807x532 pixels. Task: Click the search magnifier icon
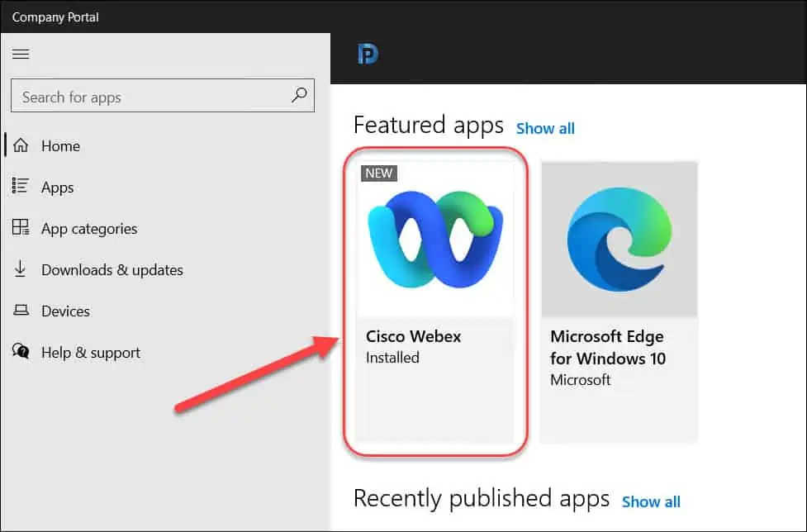(300, 95)
